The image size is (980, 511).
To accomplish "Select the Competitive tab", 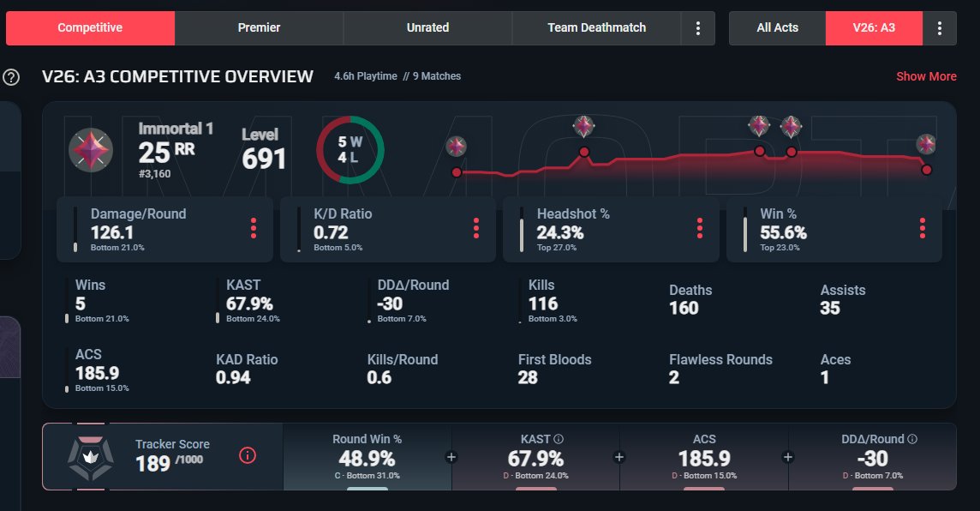I will click(x=90, y=28).
